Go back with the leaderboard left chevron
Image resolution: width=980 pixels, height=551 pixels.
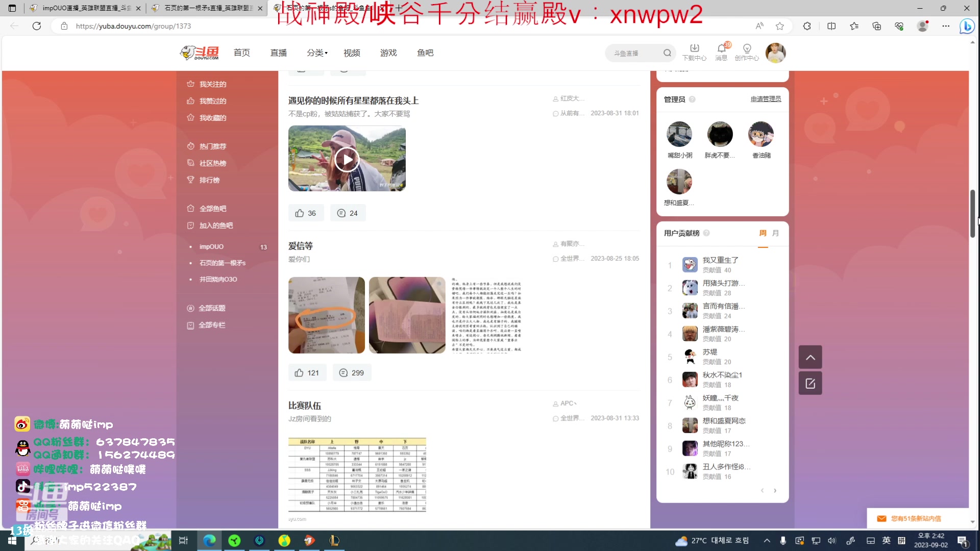coord(762,490)
